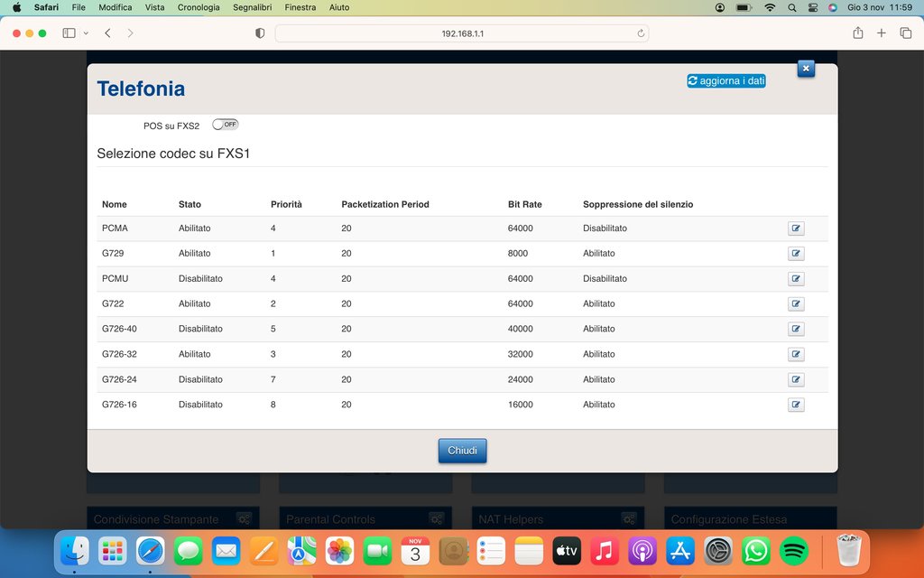Screen dimensions: 924x578
Task: Go back in Safari history
Action: pos(107,33)
